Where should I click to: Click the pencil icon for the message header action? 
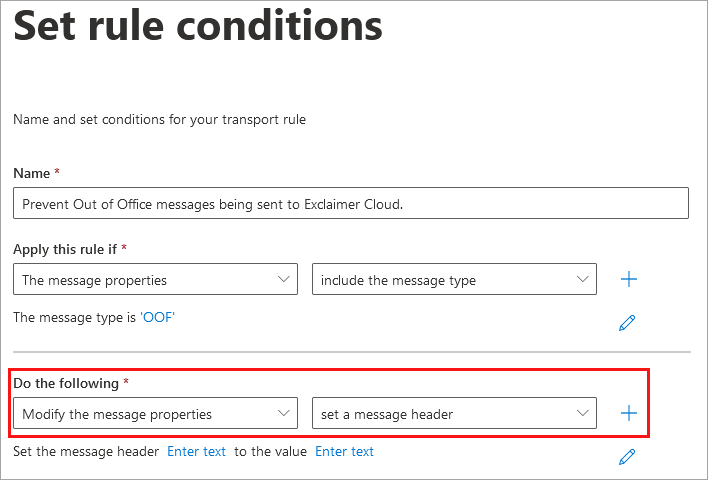pyautogui.click(x=627, y=457)
